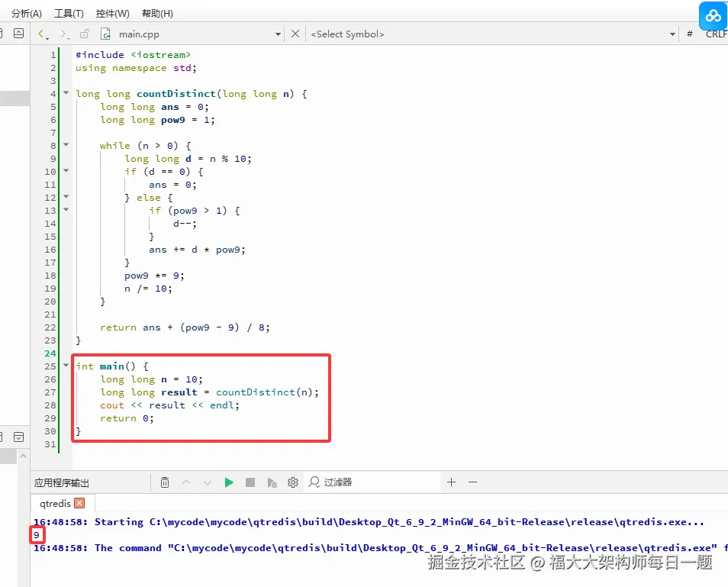Viewport: 728px width, 587px height.
Task: Select the qtredis output tab
Action: click(x=55, y=503)
